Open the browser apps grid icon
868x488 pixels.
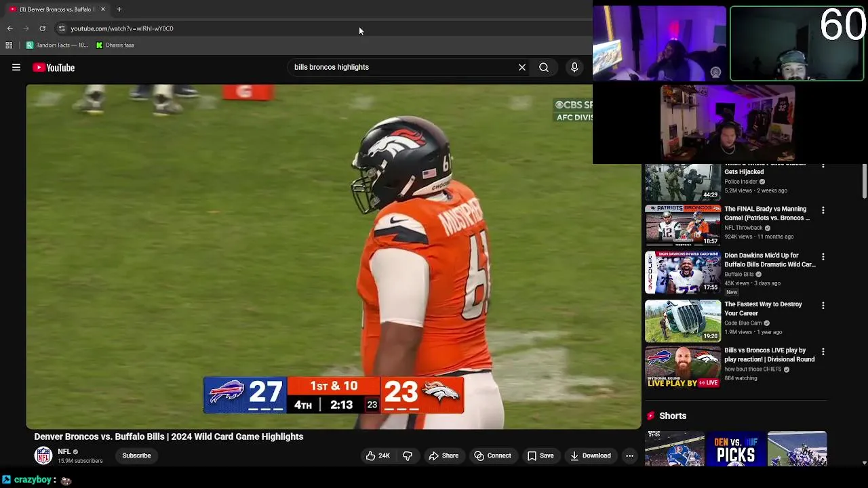click(9, 45)
